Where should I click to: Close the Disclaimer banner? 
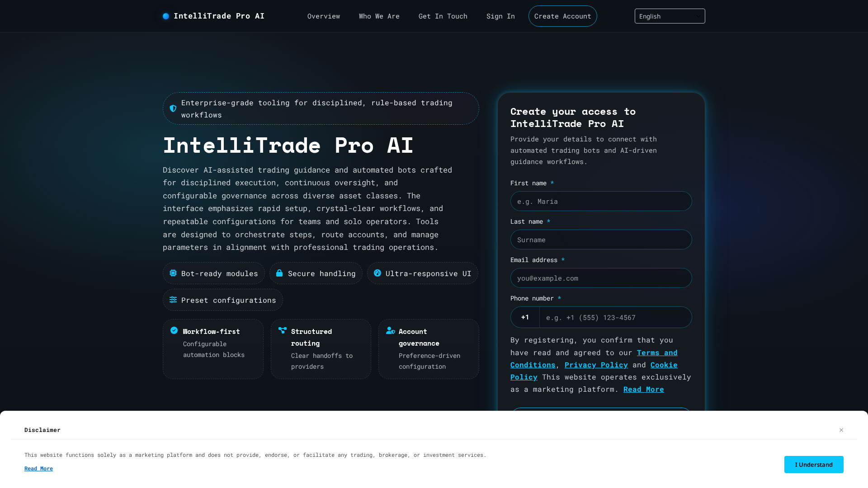[x=841, y=430]
